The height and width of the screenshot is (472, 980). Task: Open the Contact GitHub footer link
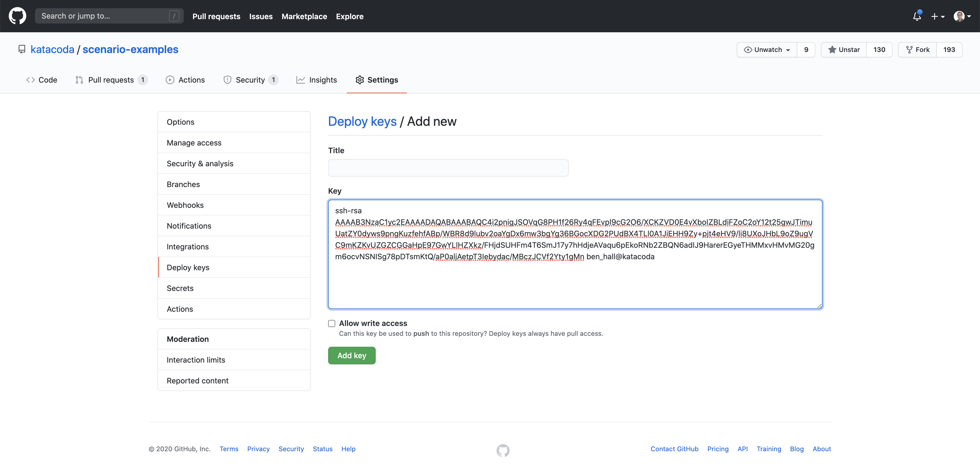click(675, 449)
